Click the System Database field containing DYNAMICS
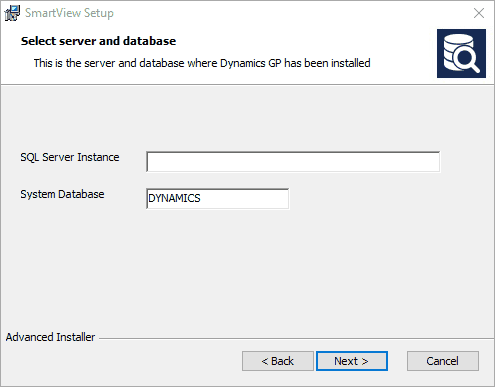Viewport: 495px width, 387px height. [x=218, y=198]
